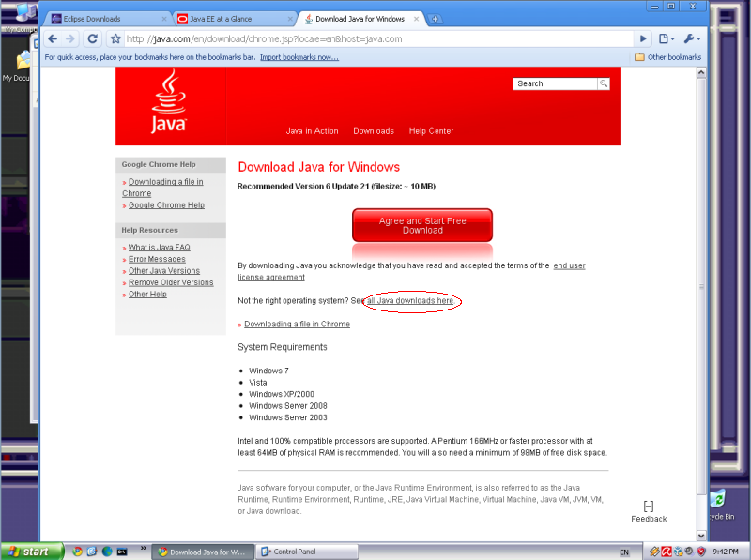Viewport: 751px width, 560px height.
Task: Click Agree and Start Free Download button
Action: pyautogui.click(x=421, y=225)
